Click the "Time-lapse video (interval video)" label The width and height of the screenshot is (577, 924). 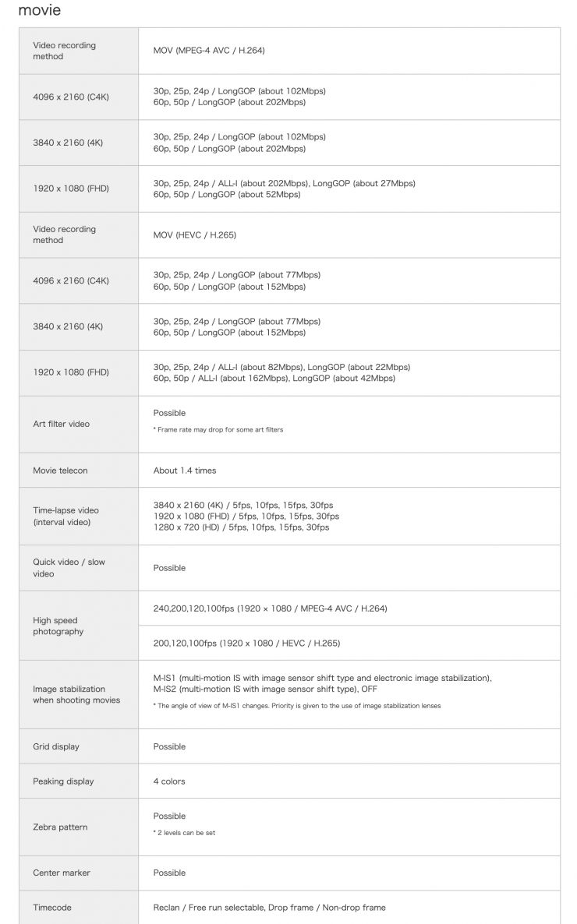[65, 516]
